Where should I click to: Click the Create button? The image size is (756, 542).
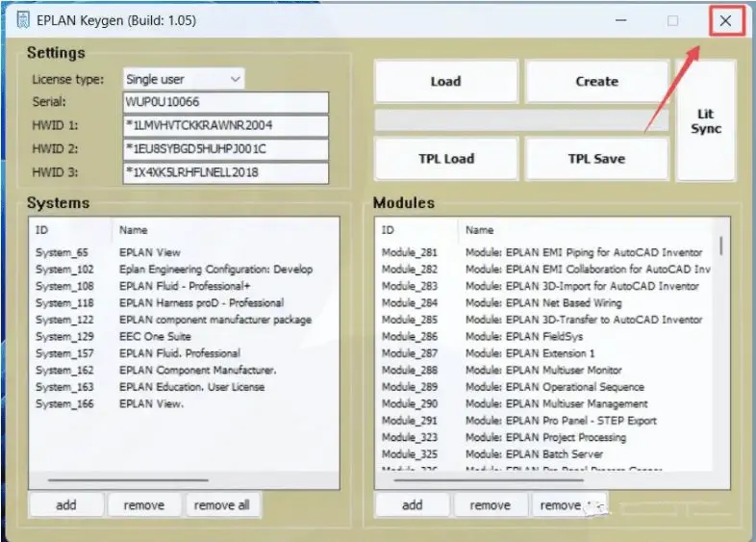(x=597, y=81)
